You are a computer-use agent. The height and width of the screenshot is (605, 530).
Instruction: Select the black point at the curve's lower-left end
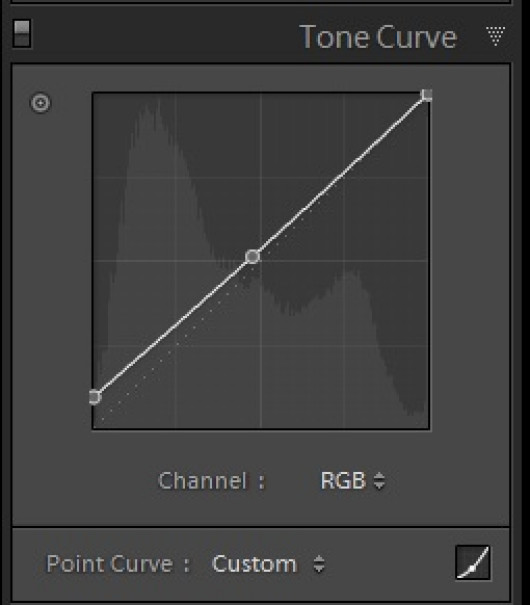[x=95, y=397]
